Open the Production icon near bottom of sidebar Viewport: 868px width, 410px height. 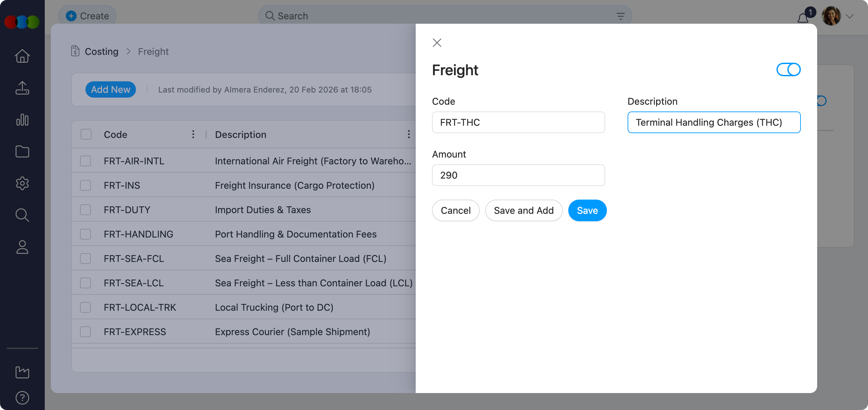pyautogui.click(x=22, y=372)
